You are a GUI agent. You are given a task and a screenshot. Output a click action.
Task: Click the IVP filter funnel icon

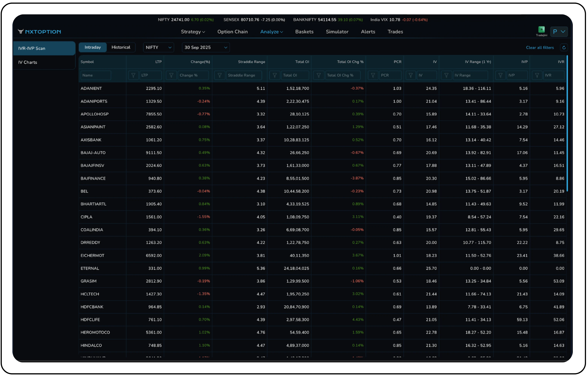point(500,75)
